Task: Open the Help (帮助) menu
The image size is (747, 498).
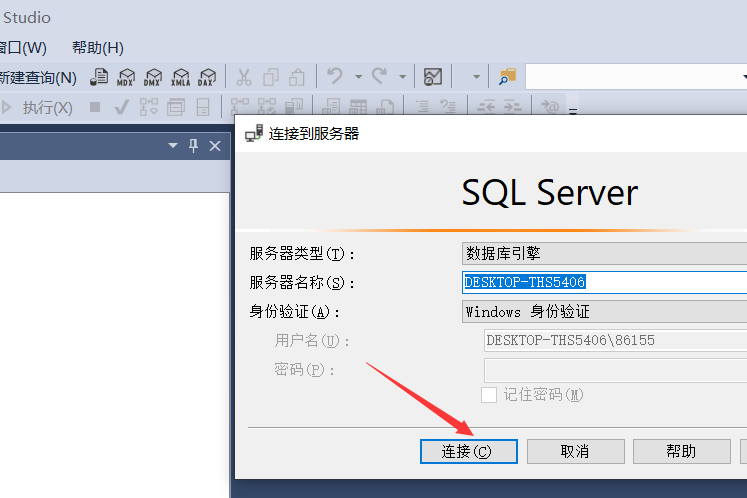Action: (98, 47)
